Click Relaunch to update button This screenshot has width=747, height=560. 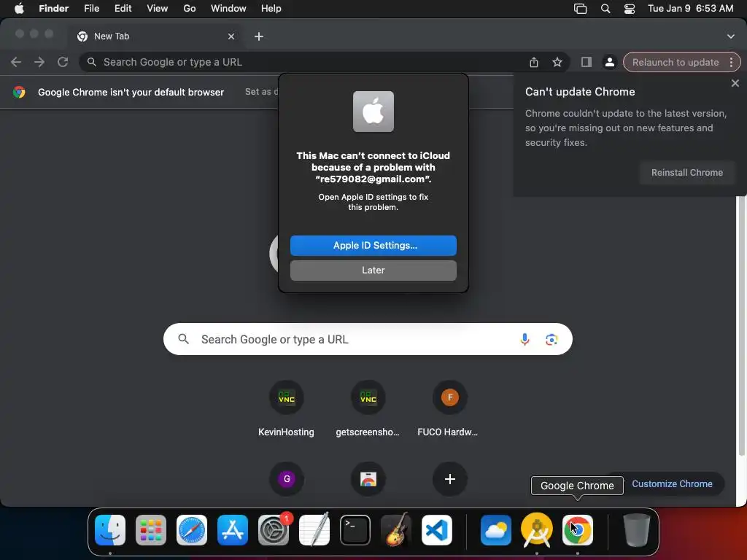click(x=675, y=63)
